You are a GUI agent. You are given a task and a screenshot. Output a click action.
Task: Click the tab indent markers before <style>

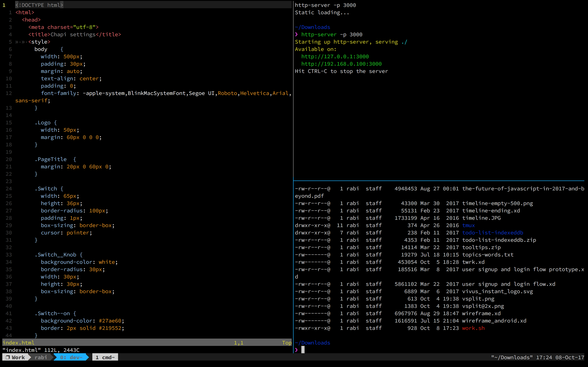(x=21, y=42)
